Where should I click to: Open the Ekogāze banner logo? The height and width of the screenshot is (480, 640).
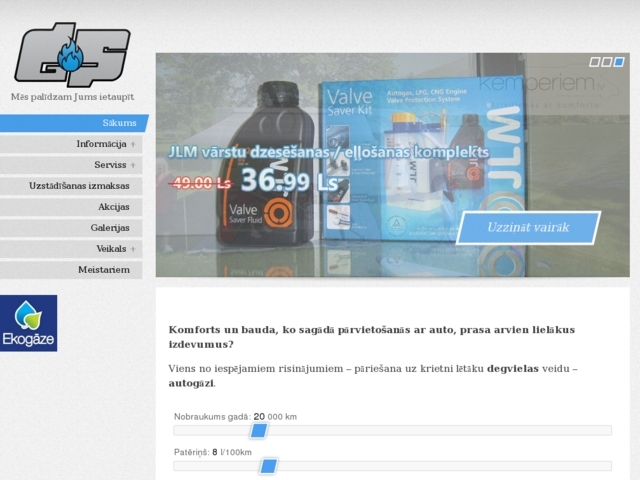(29, 323)
